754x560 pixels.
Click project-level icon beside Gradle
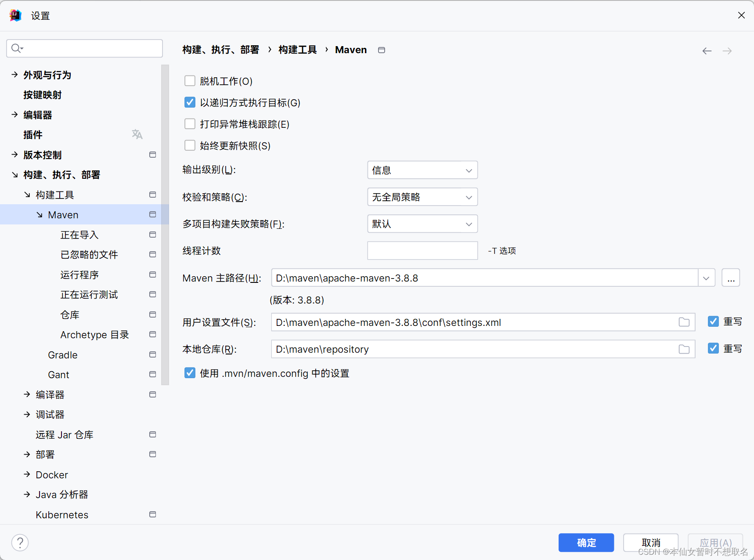(x=152, y=354)
